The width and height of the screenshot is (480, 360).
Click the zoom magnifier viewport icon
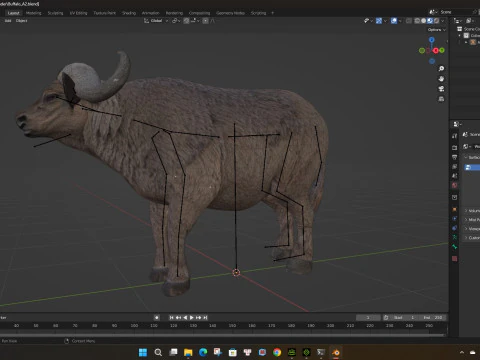441,69
